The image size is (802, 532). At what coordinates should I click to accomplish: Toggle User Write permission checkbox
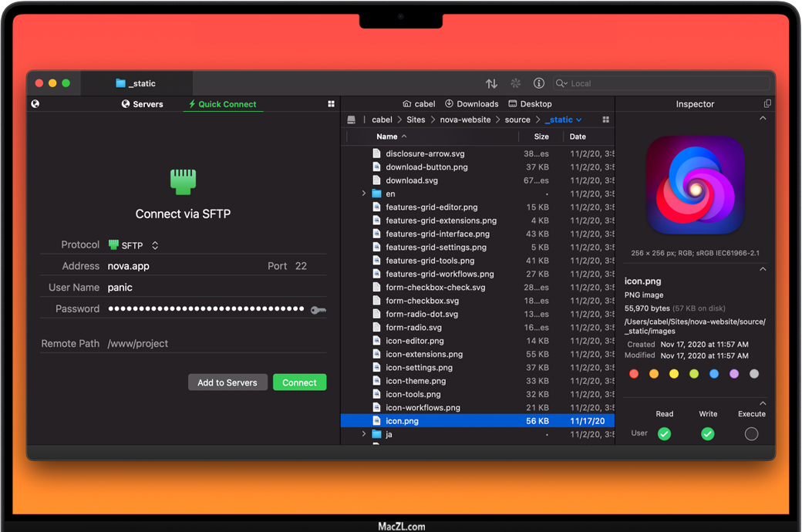708,434
